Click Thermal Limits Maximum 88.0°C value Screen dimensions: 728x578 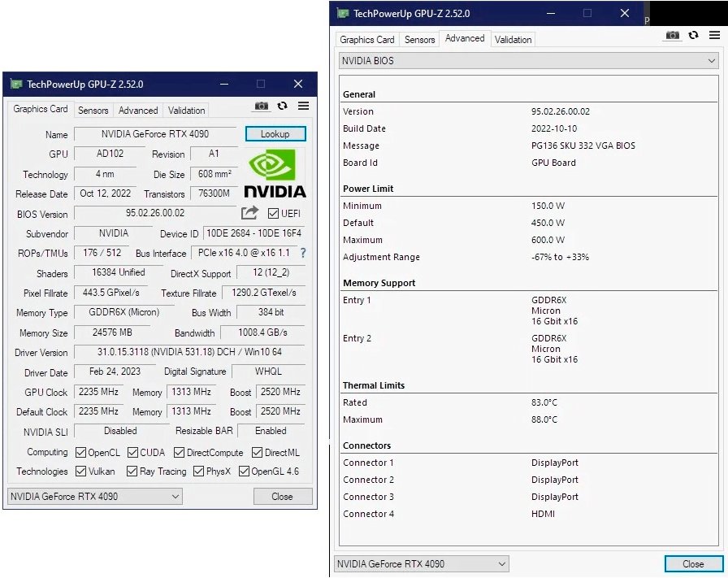click(544, 420)
